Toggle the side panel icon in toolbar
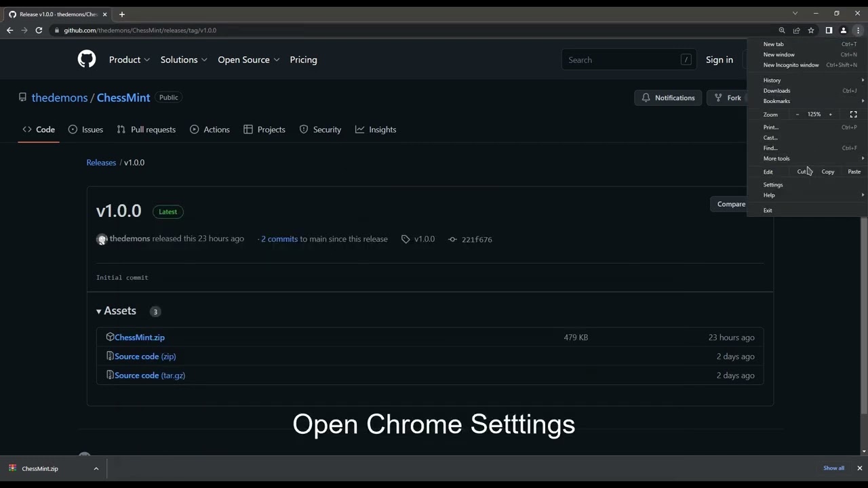Viewport: 868px width, 488px height. tap(829, 30)
